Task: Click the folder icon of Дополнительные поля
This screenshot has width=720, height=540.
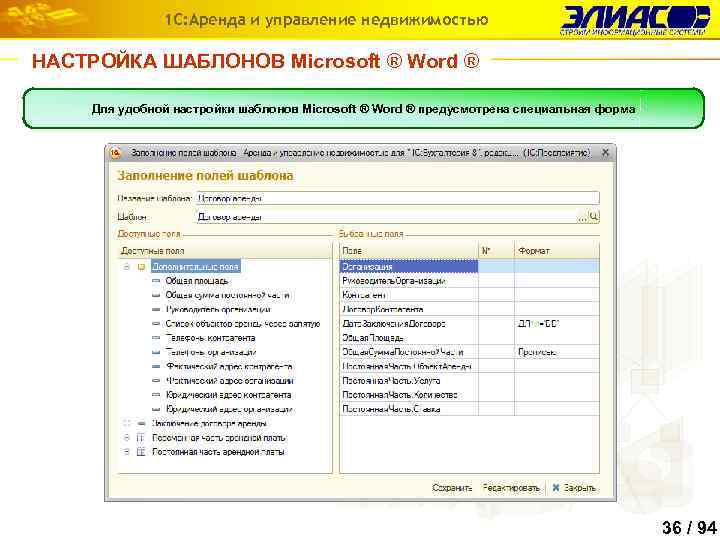Action: tap(142, 267)
